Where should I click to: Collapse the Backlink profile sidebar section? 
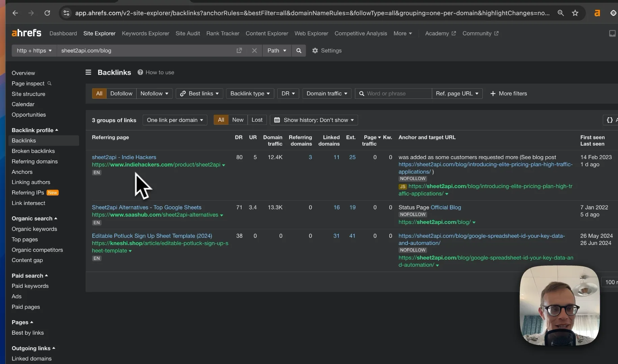(35, 130)
